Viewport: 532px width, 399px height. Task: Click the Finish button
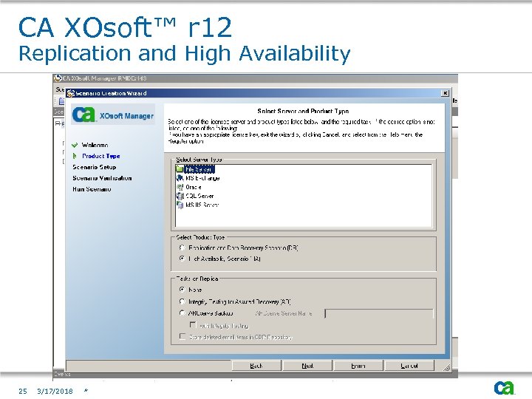(x=358, y=366)
